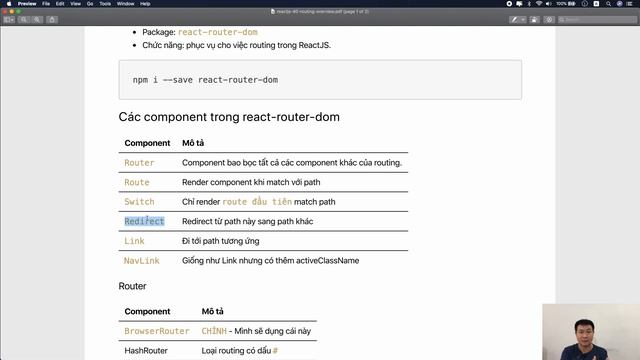Click the 'BrowserRouter' table cell
640x360 pixels.
[x=157, y=331]
